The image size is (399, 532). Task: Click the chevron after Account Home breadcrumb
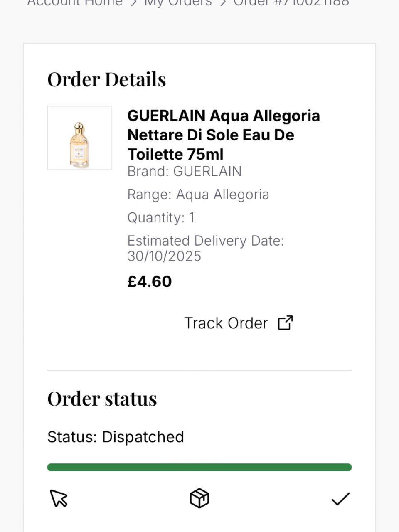(x=133, y=2)
